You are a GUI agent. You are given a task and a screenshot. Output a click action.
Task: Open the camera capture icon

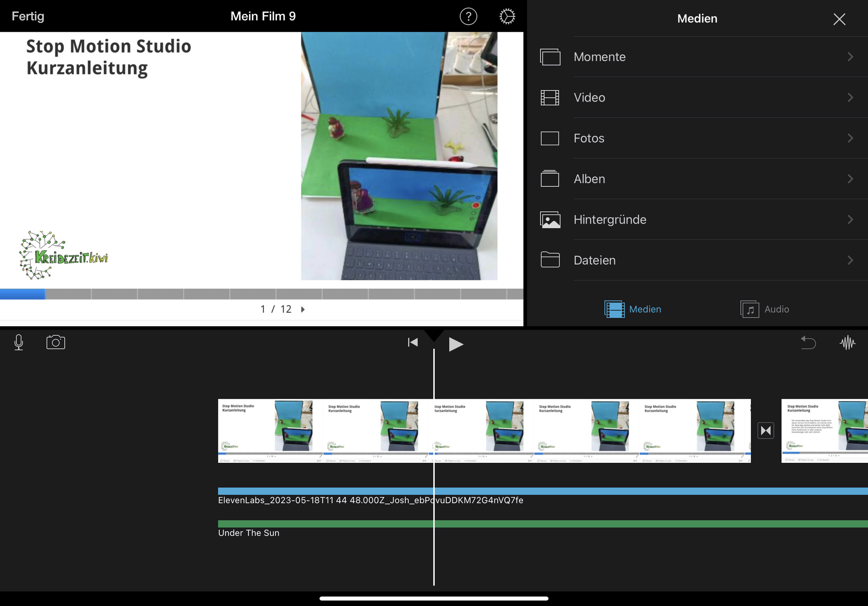click(56, 342)
